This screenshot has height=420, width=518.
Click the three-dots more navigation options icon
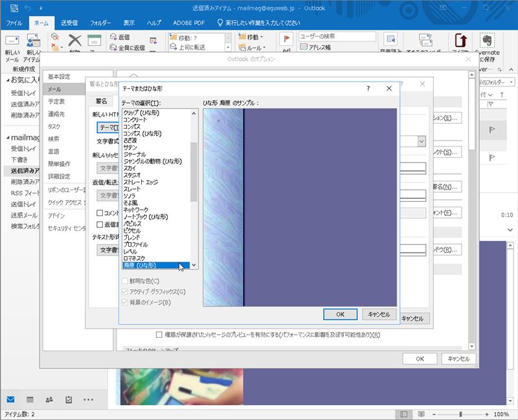[x=89, y=399]
